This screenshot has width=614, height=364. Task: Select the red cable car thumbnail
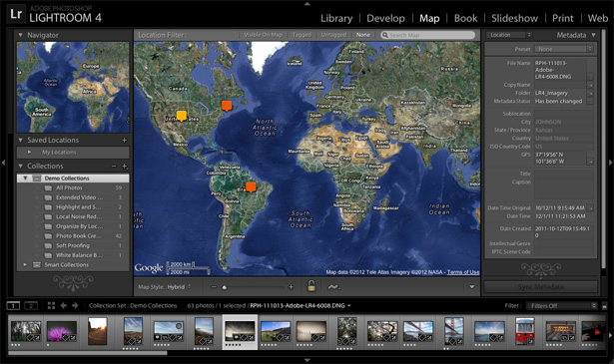pos(525,331)
